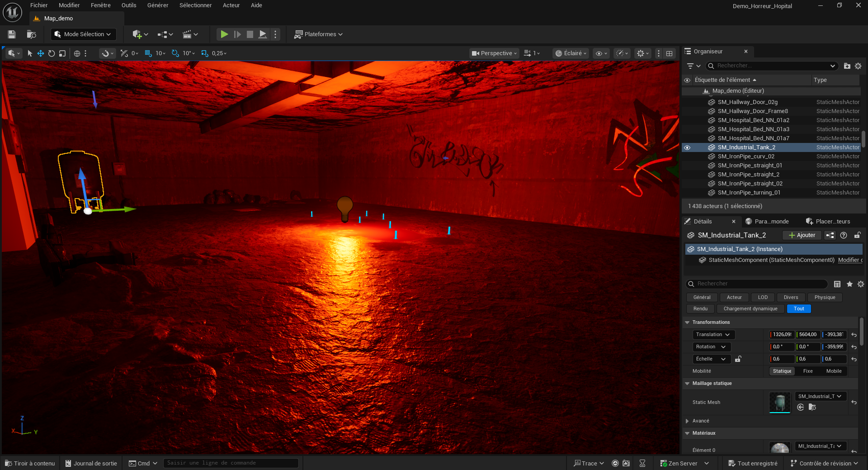The width and height of the screenshot is (868, 470).
Task: Open the Tiroir à contenu drawer
Action: 30,463
